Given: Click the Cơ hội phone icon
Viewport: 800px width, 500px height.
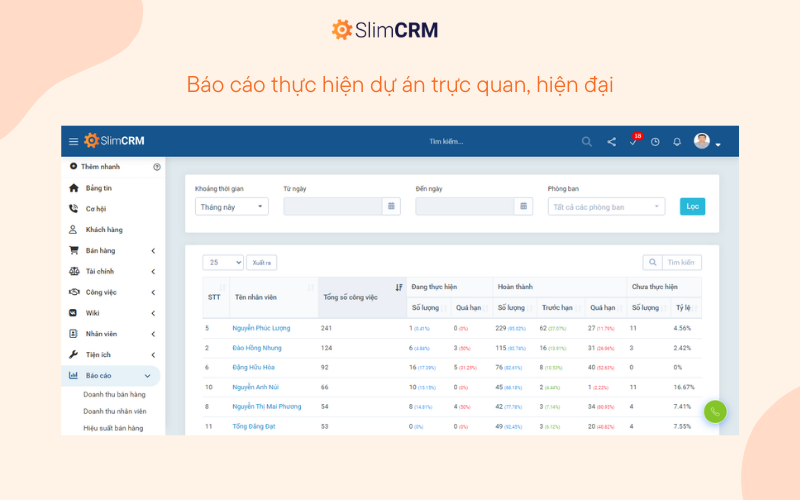Looking at the screenshot, I should point(73,208).
